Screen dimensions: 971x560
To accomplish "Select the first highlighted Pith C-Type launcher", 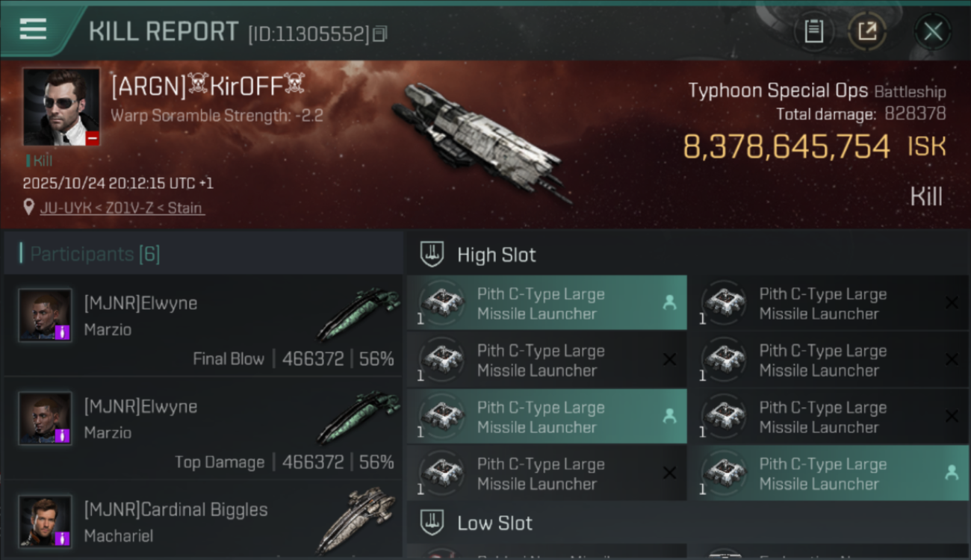I will [x=546, y=304].
